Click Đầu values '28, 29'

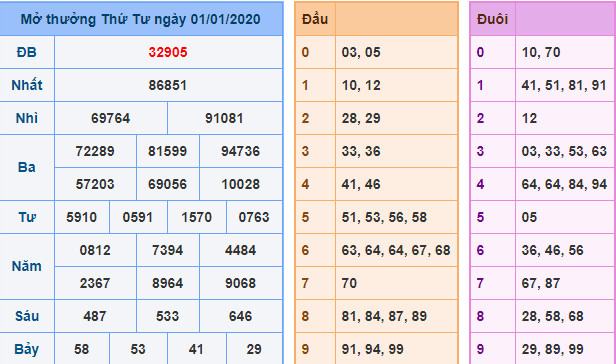click(x=361, y=118)
